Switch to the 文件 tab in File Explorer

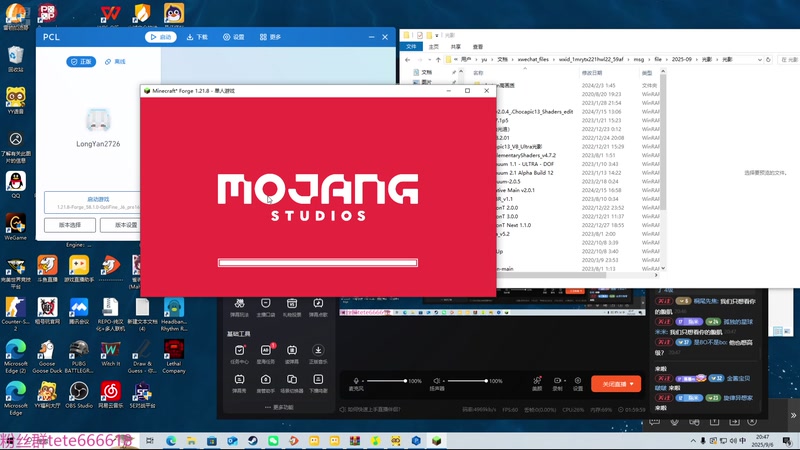pyautogui.click(x=411, y=46)
